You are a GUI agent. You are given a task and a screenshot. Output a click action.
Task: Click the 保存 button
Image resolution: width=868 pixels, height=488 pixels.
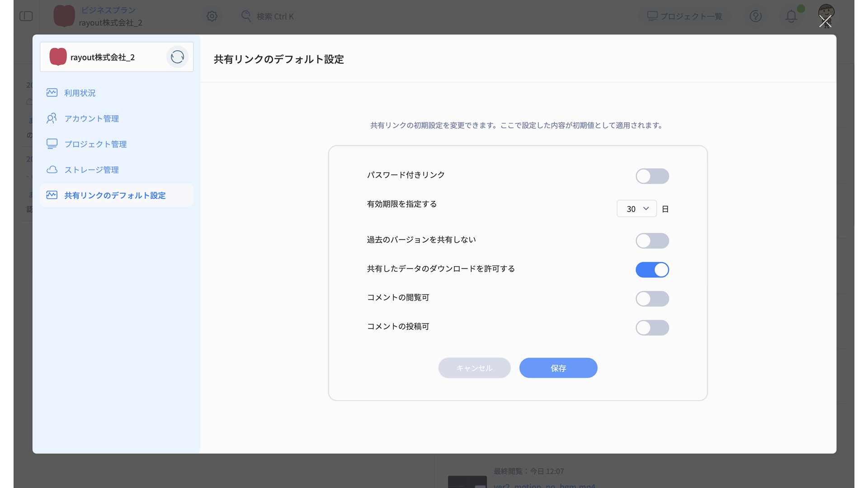[558, 368]
